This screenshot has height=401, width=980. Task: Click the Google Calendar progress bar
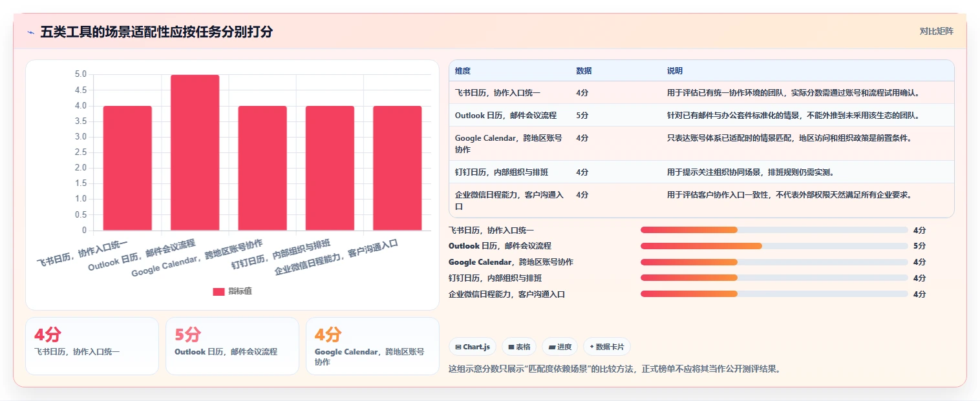coord(774,262)
